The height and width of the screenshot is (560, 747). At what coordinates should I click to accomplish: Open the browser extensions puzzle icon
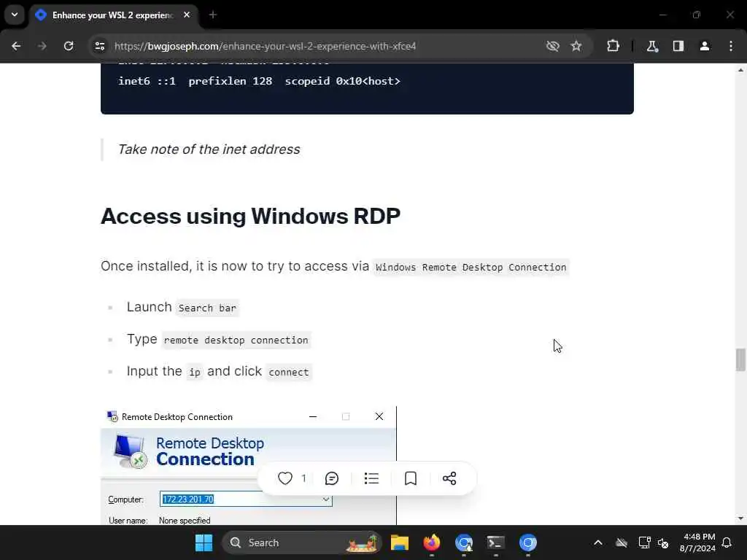click(x=613, y=46)
